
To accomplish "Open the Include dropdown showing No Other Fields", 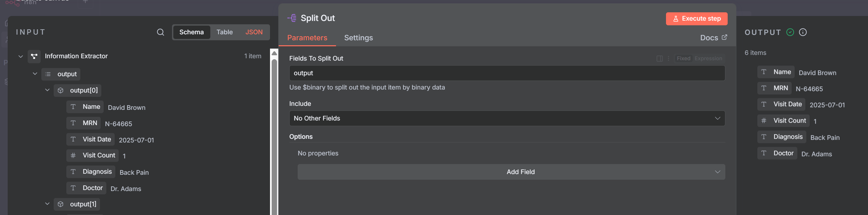I will (x=507, y=118).
